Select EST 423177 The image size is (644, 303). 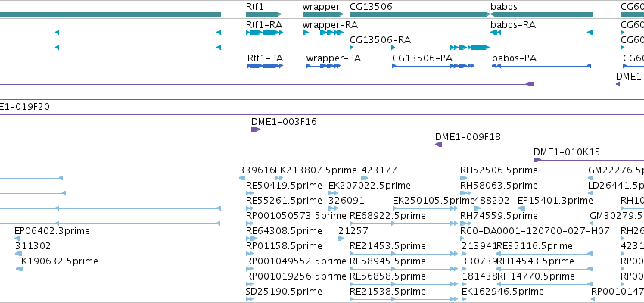point(379,170)
